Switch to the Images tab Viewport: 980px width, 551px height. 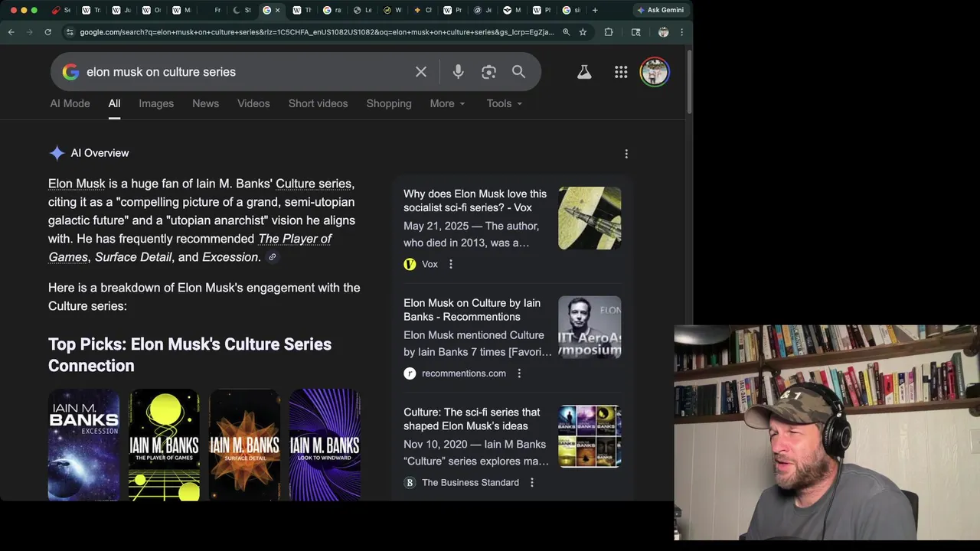click(156, 103)
